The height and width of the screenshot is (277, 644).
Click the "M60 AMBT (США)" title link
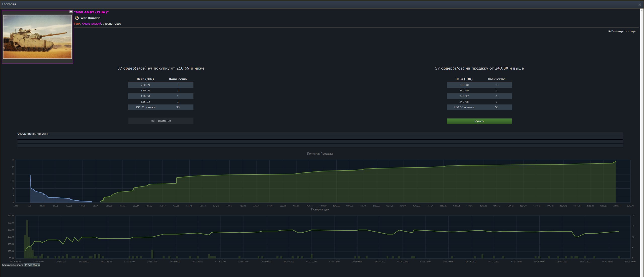[x=91, y=12]
